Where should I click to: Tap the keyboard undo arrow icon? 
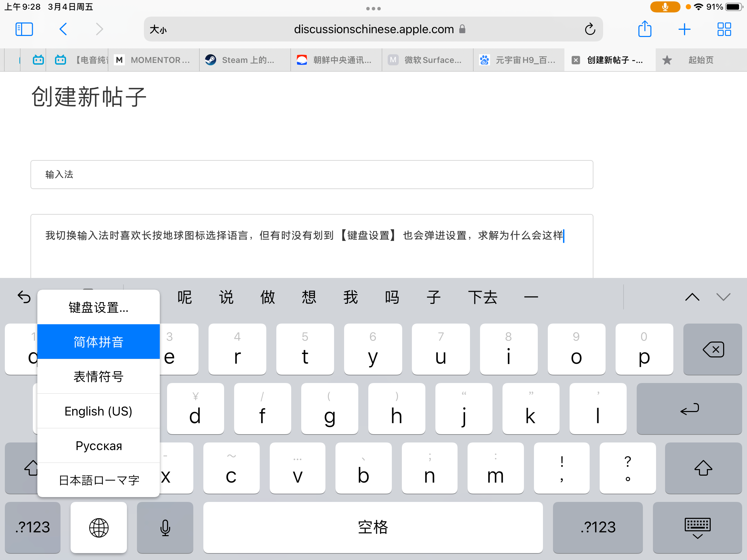point(24,297)
